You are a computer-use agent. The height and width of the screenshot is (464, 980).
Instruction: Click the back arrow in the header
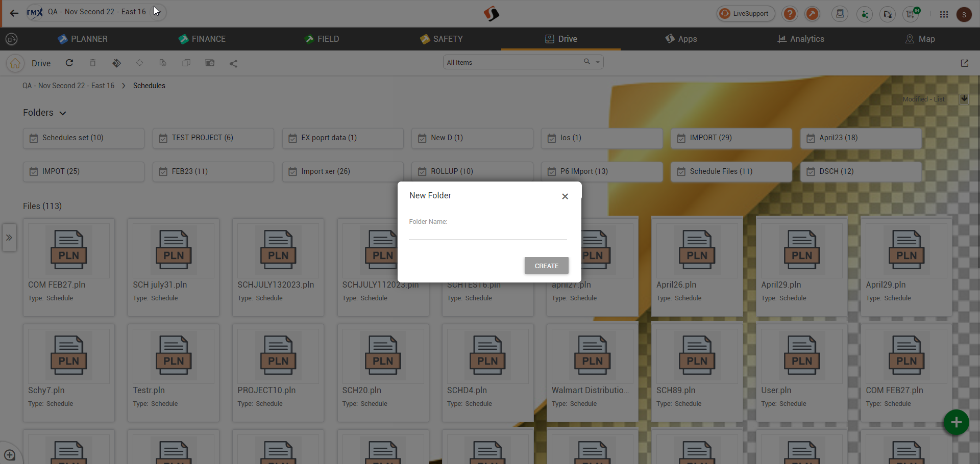14,13
